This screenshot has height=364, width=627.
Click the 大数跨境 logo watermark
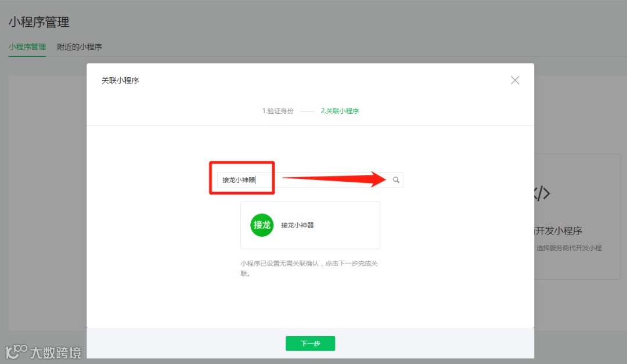(42, 352)
